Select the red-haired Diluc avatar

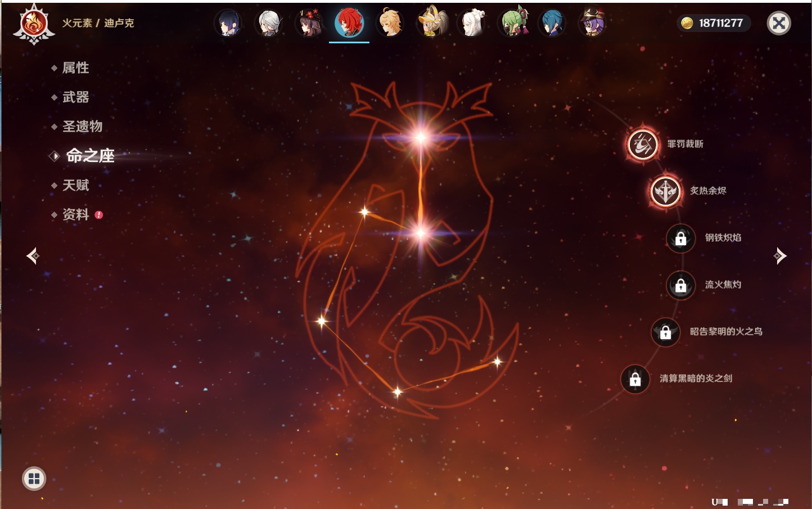coord(349,23)
